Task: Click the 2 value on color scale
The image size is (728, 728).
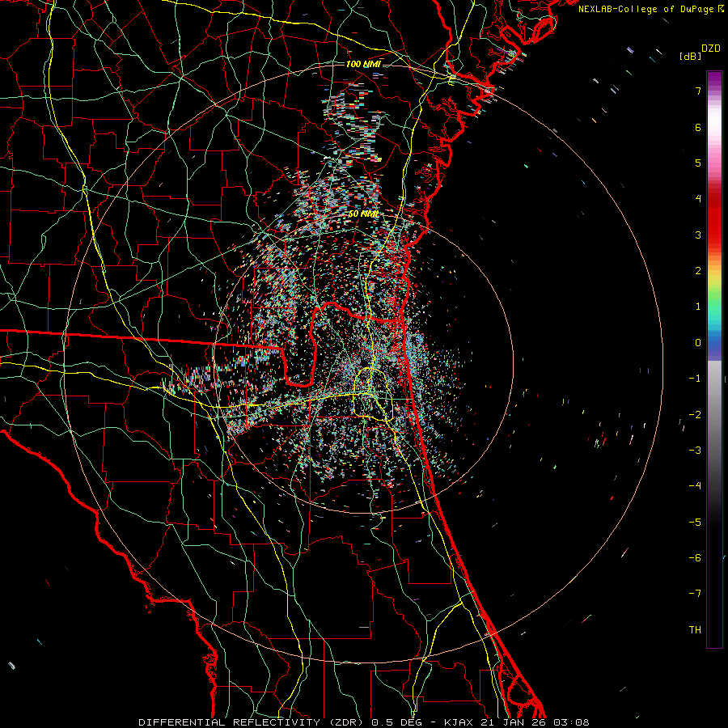Action: pos(698,271)
